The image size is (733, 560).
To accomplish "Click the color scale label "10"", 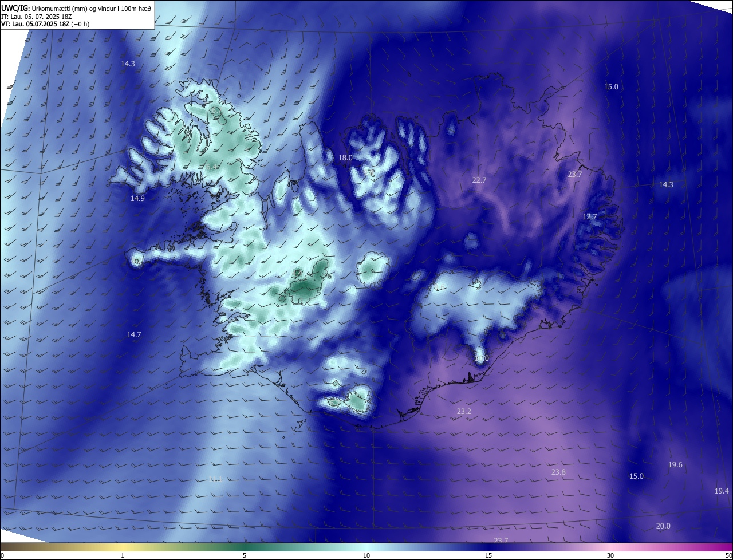I will click(366, 555).
